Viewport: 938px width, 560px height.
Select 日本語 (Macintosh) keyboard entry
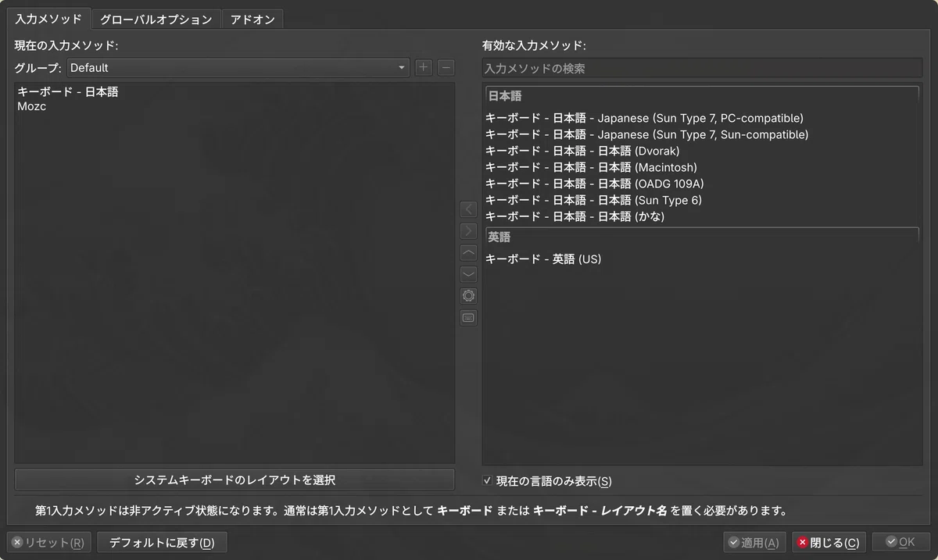coord(701,168)
